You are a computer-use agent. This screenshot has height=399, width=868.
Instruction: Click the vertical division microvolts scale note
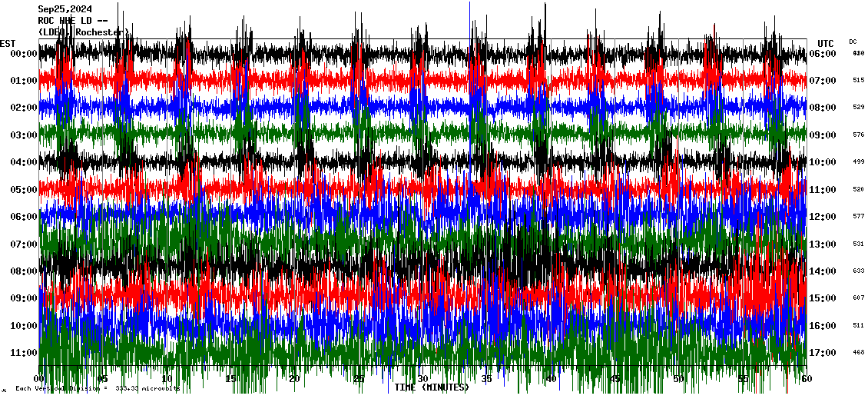(x=97, y=389)
